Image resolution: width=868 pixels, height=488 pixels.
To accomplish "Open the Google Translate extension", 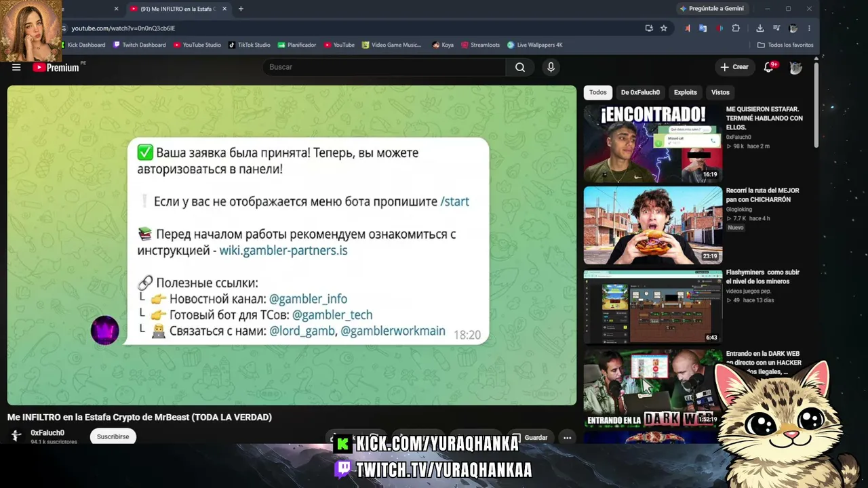I will pos(703,28).
